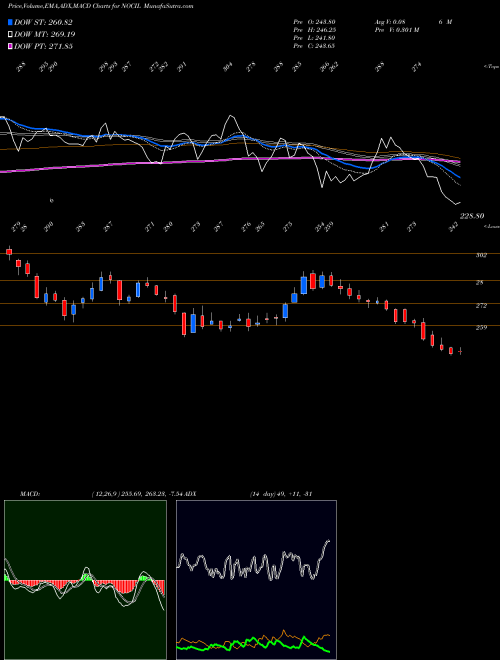Click the 'Pre L: 241.80' low value
The image size is (500, 660).
coord(314,38)
